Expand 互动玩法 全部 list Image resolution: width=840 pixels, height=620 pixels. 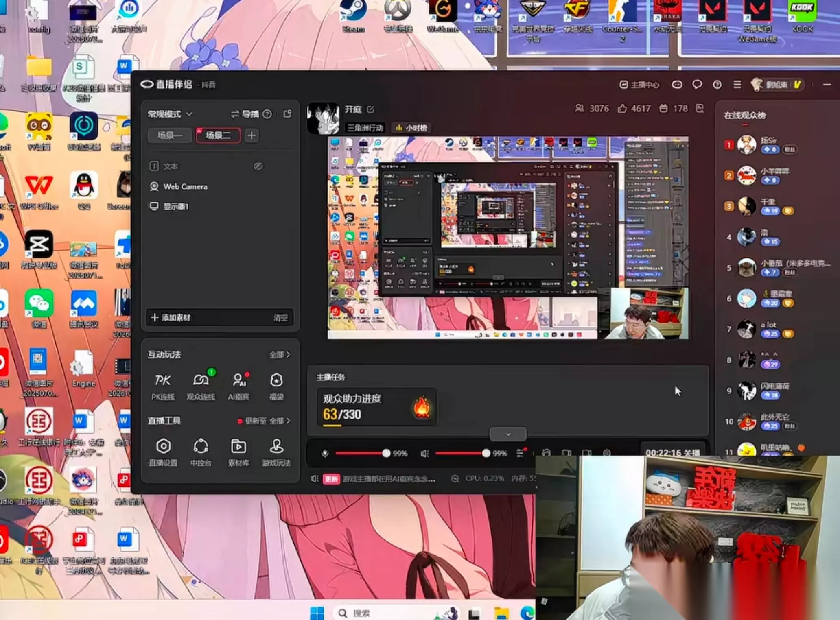280,355
